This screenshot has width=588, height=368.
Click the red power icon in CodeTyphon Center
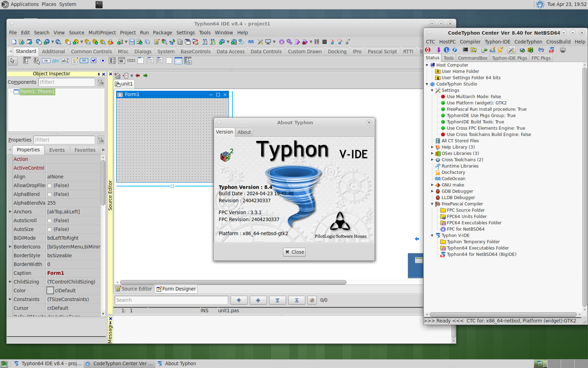coord(428,50)
